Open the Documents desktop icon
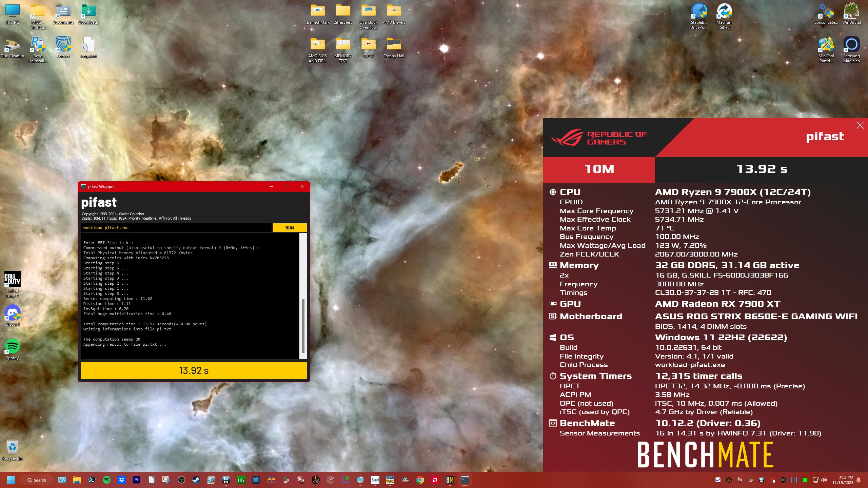 click(x=63, y=15)
